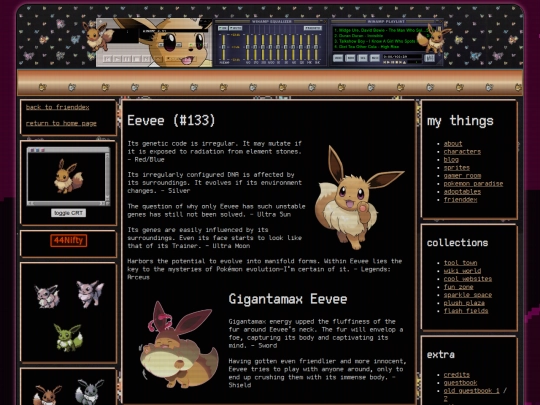Open the 'about' link

pyautogui.click(x=453, y=144)
